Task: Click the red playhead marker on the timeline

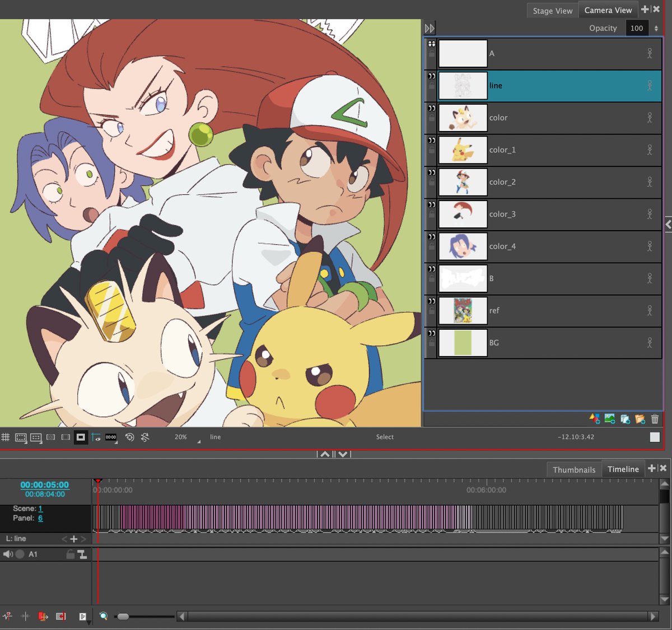Action: (98, 482)
